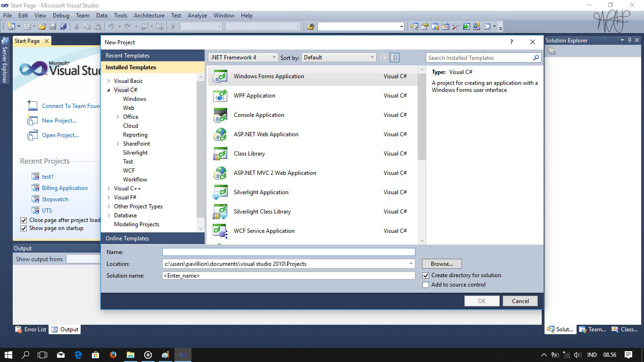Switch to the Error List tab
Image resolution: width=644 pixels, height=362 pixels.
tap(31, 329)
